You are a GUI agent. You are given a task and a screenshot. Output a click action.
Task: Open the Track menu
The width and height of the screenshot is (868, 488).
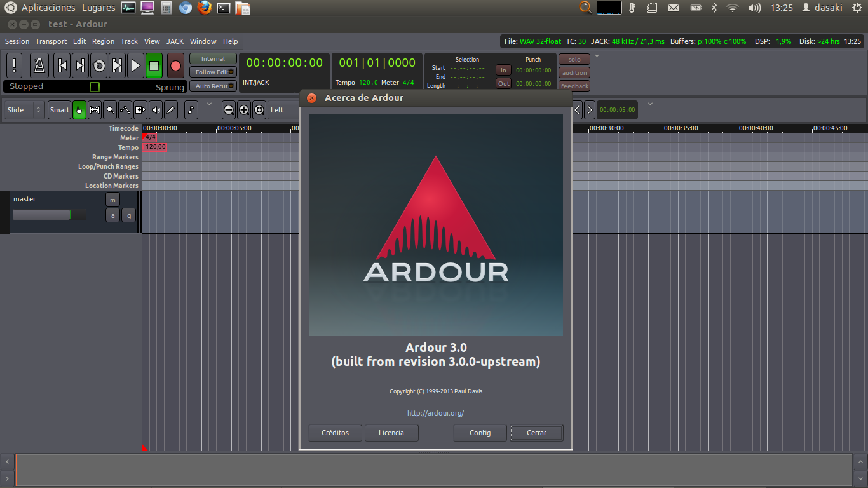point(129,41)
